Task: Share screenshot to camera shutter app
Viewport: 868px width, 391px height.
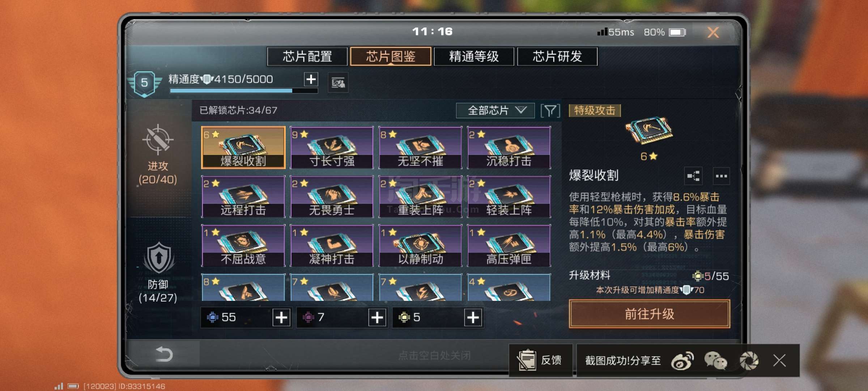Action: [749, 361]
